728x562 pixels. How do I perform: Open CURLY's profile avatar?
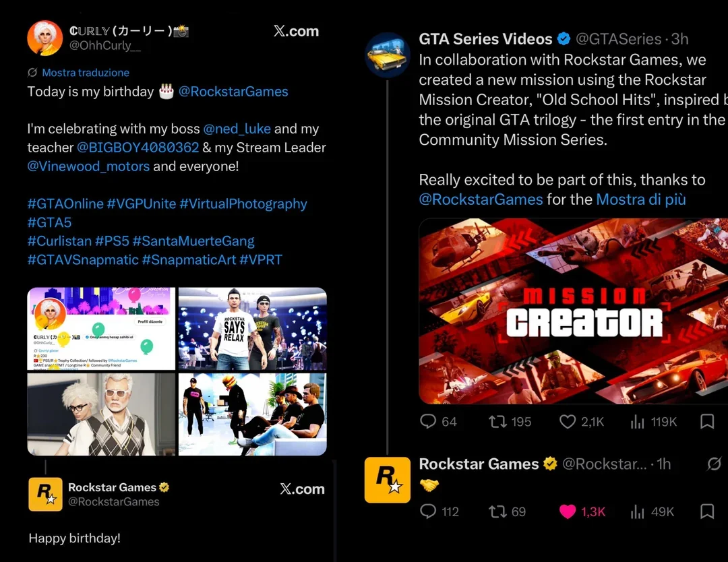click(x=45, y=38)
